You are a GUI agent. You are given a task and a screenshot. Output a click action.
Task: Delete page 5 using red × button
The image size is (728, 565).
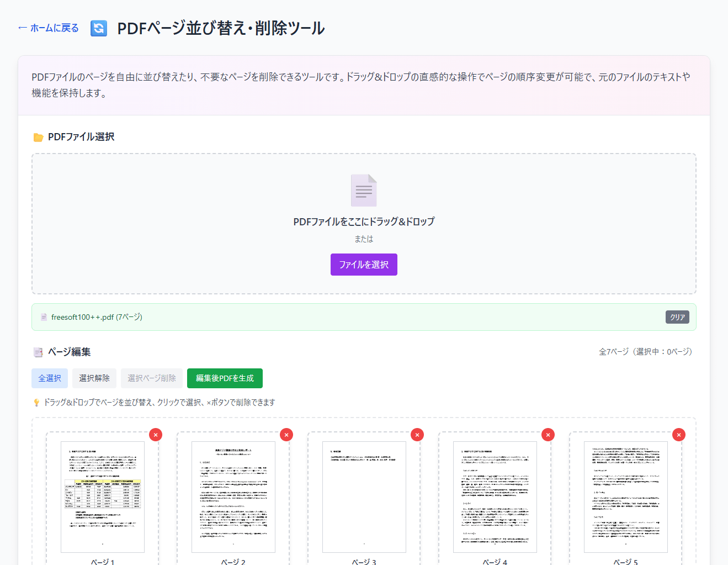(x=679, y=435)
